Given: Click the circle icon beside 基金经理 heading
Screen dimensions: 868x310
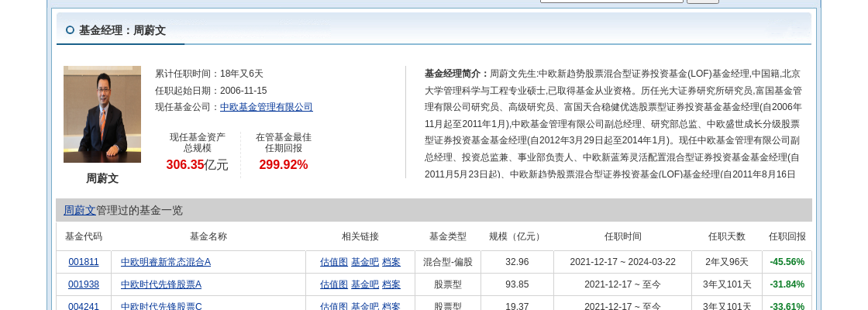Looking at the screenshot, I should point(70,30).
